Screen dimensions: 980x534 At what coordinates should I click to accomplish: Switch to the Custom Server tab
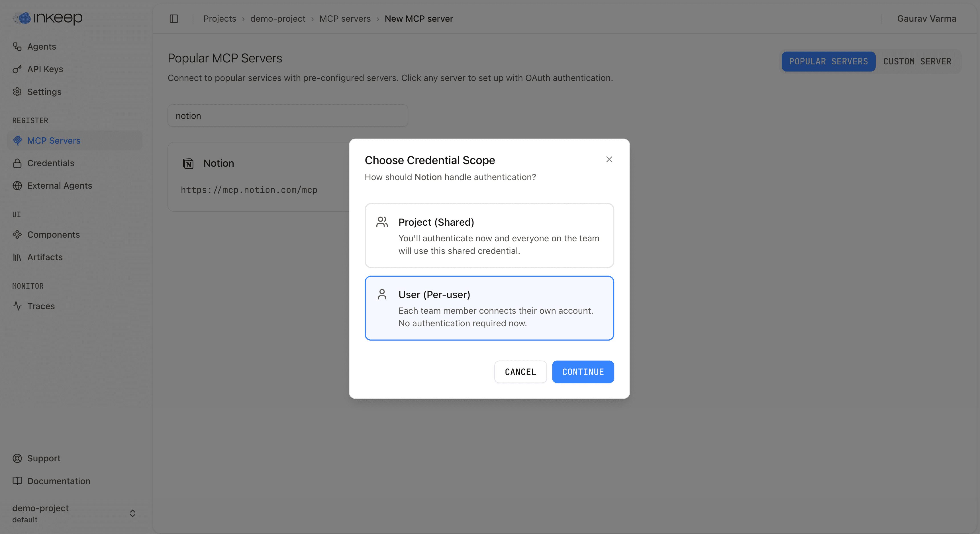pos(918,61)
